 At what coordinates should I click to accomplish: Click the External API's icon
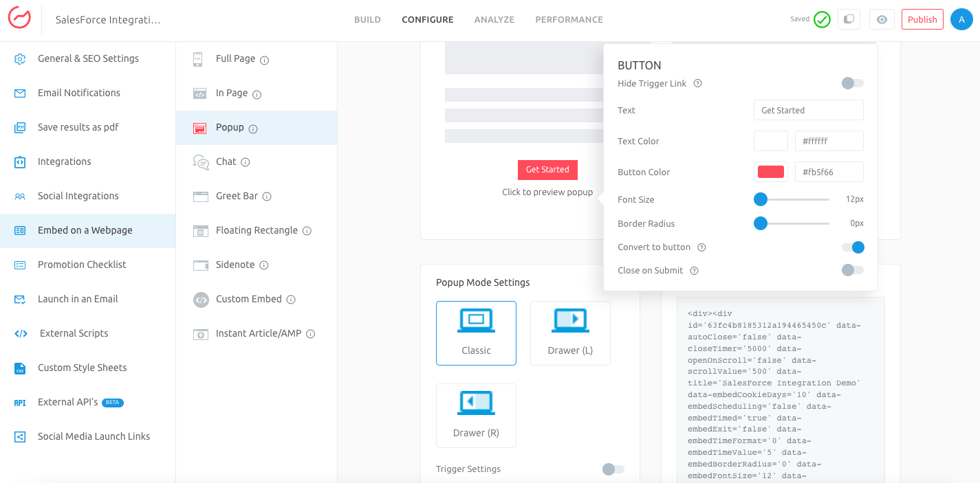20,403
